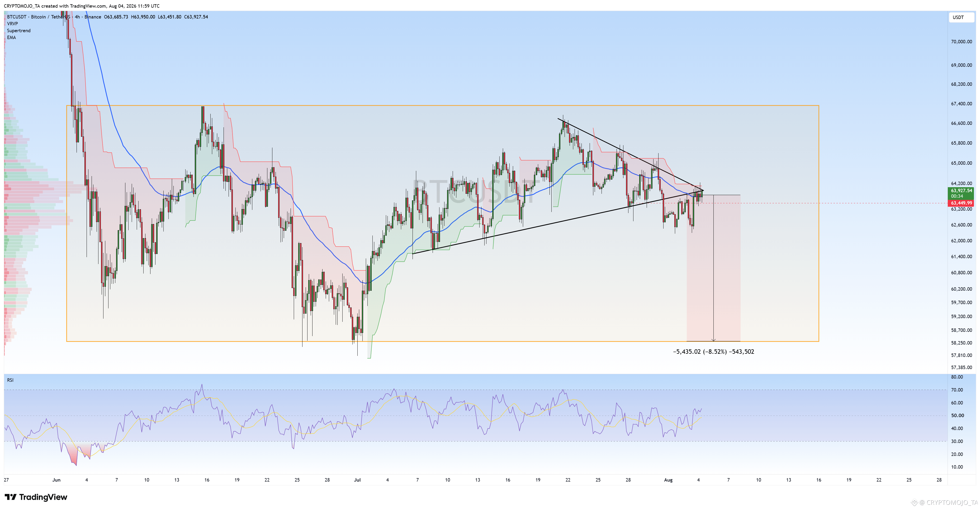Click the RSI 10.00 scale label

(x=957, y=467)
